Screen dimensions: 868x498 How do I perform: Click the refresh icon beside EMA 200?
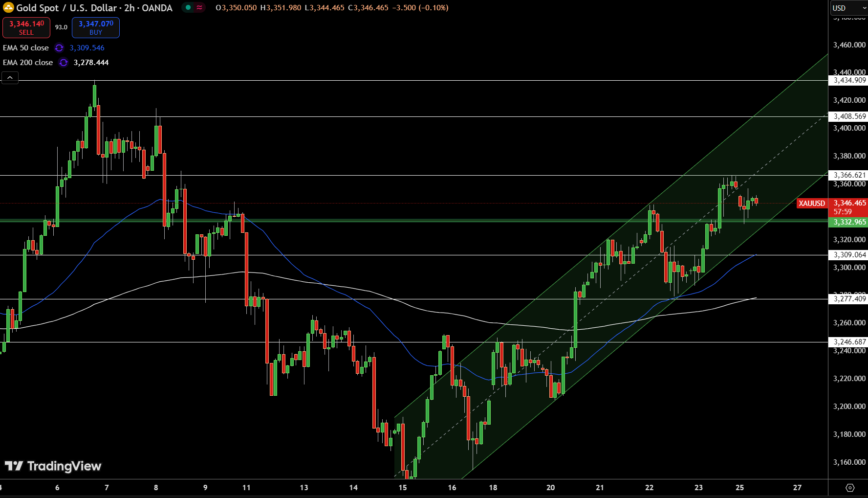point(64,63)
